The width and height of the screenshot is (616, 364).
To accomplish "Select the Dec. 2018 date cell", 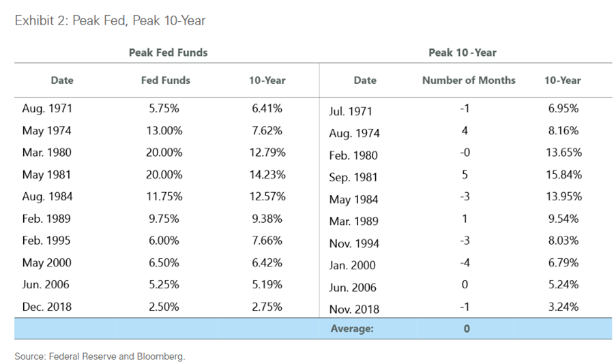I will [x=47, y=307].
